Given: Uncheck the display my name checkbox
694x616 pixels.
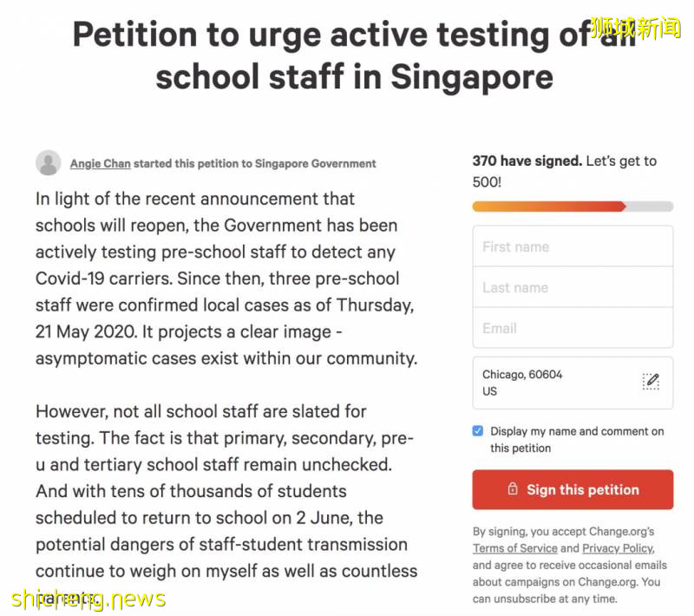Looking at the screenshot, I should tap(478, 431).
